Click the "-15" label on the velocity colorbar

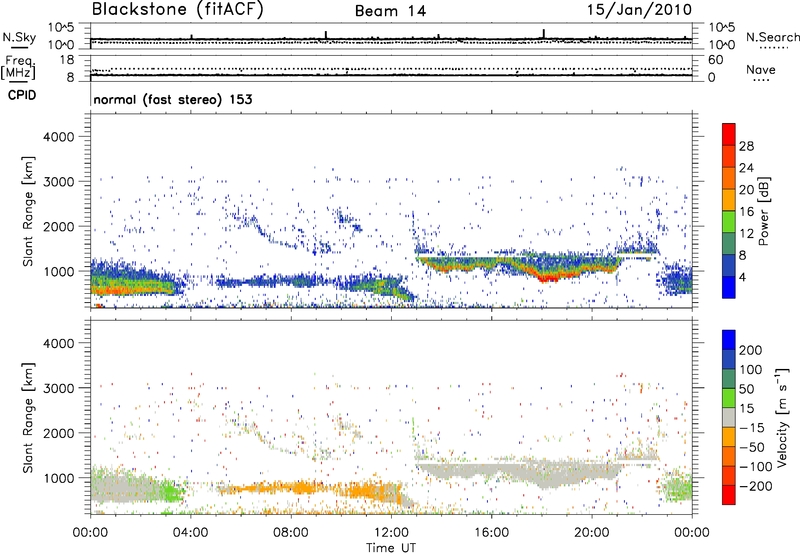(751, 428)
